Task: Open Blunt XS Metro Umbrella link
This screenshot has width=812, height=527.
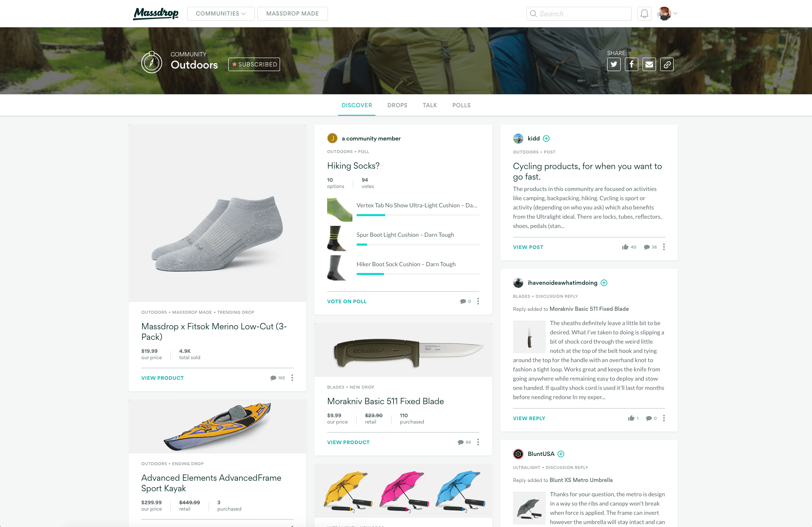Action: [x=581, y=480]
